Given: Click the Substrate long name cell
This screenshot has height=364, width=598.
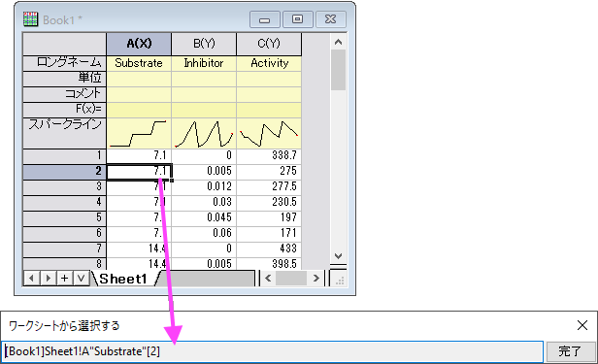Looking at the screenshot, I should (x=139, y=63).
